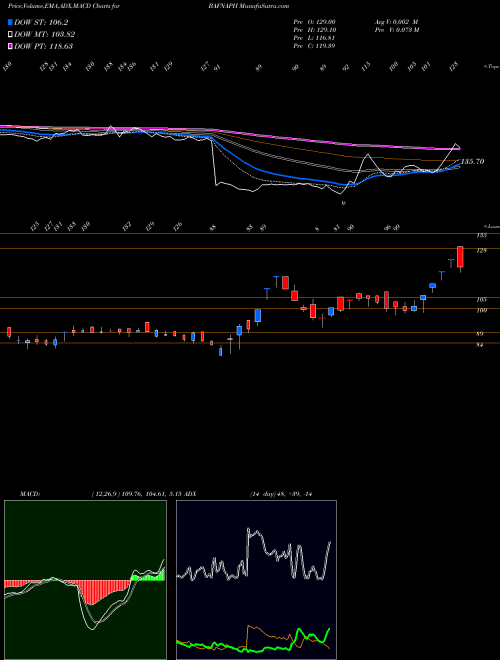Click the 128 price level label
This screenshot has width=500, height=660.
[481, 251]
